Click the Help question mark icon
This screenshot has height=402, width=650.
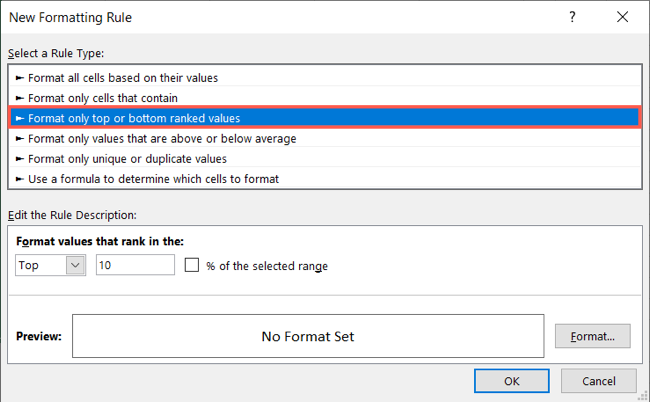coord(570,18)
